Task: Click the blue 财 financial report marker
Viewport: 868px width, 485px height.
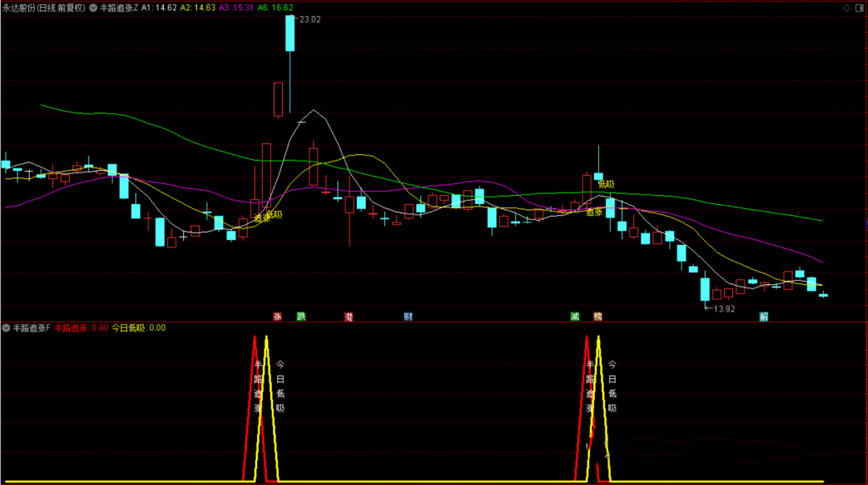Action: (408, 316)
